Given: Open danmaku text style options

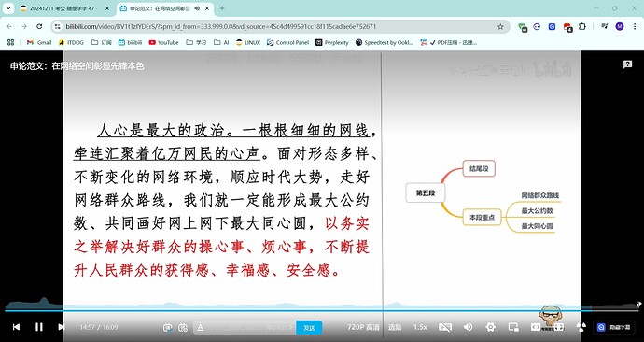Looking at the screenshot, I should (x=201, y=328).
